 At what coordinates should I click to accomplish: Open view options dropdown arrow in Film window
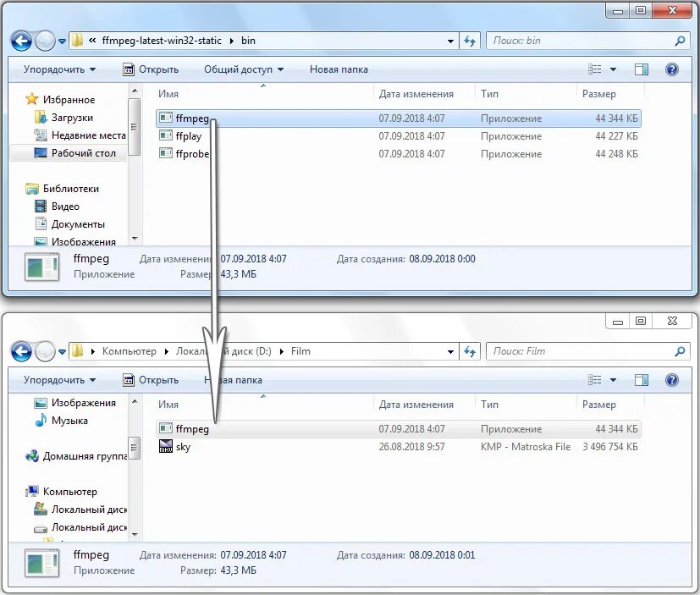[613, 380]
